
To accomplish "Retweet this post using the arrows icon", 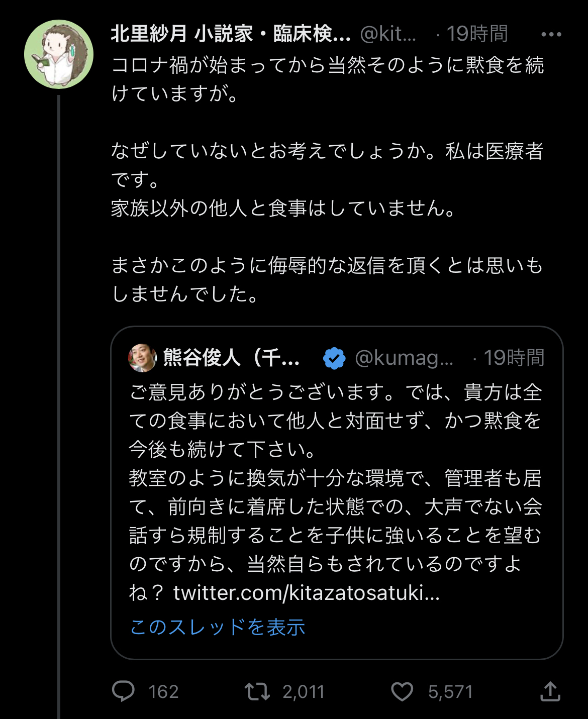I will pyautogui.click(x=257, y=691).
